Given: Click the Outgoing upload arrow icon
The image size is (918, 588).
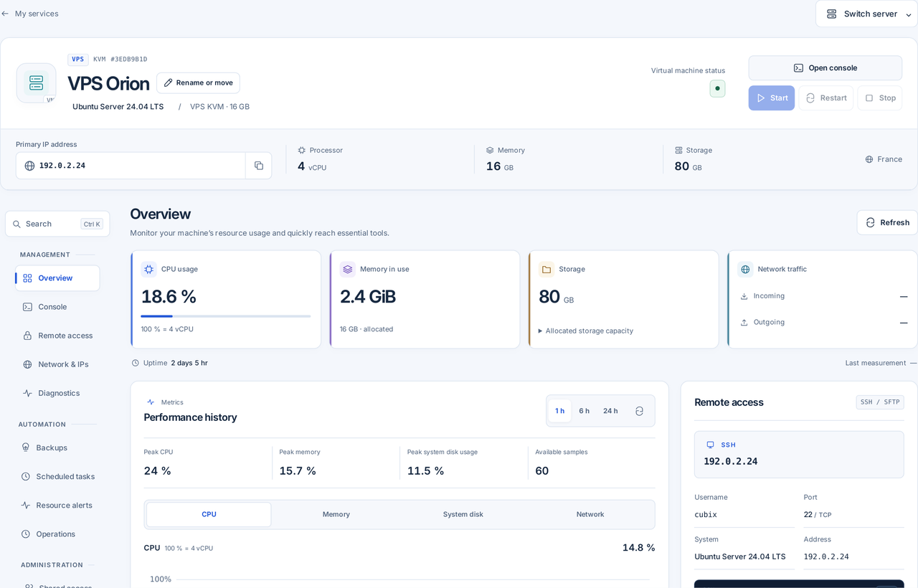Looking at the screenshot, I should 744,323.
